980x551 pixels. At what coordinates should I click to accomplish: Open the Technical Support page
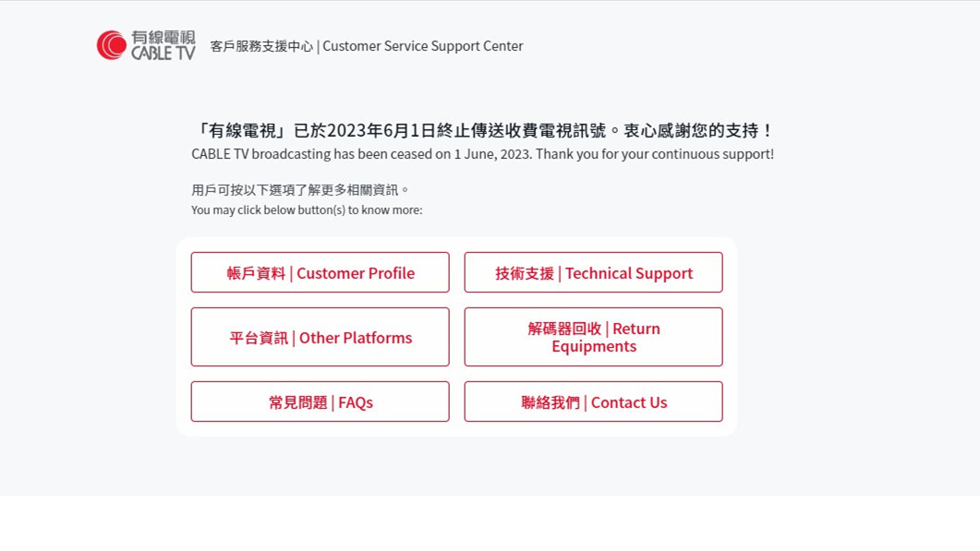point(593,272)
